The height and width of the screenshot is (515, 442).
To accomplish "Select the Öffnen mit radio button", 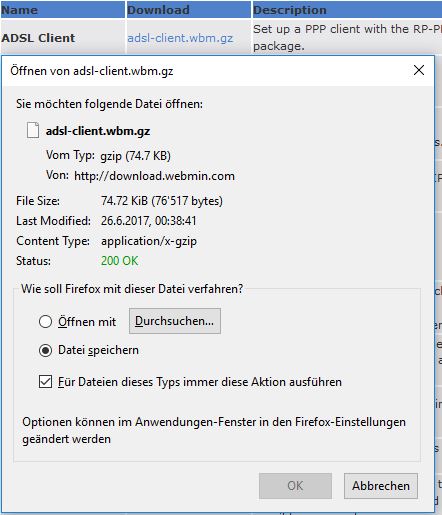I will (x=45, y=322).
